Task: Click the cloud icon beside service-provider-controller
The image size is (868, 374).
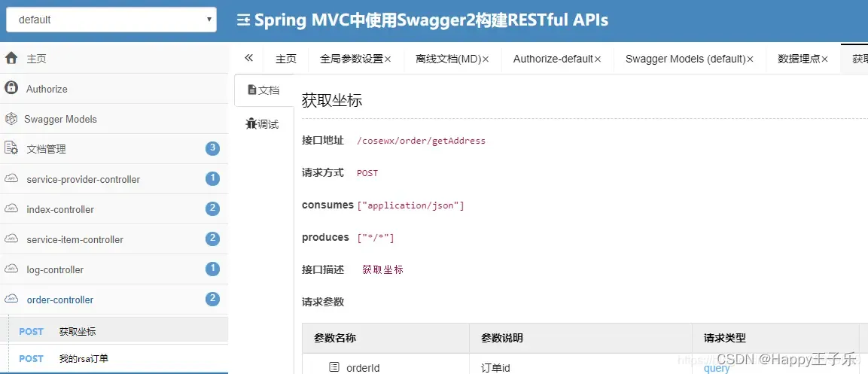Action: 11,178
